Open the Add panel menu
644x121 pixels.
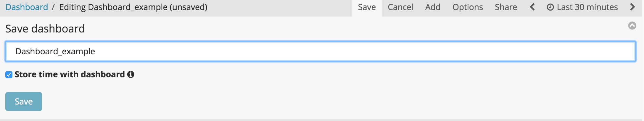[x=433, y=7]
